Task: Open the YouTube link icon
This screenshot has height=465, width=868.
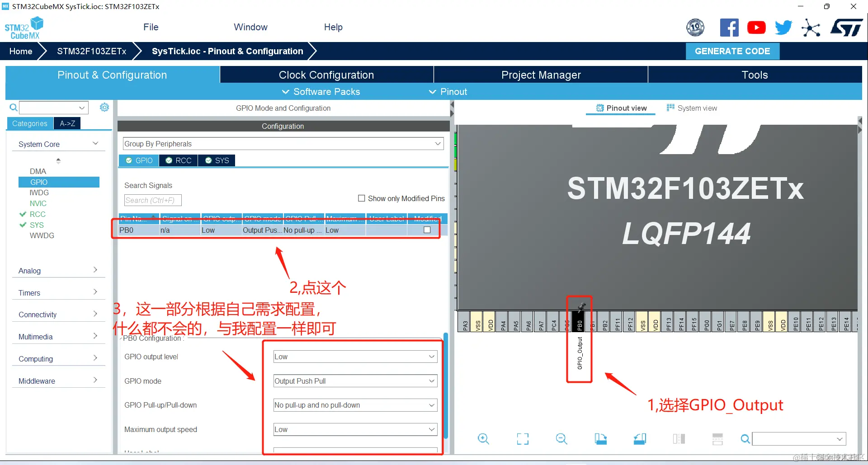Action: 756,28
